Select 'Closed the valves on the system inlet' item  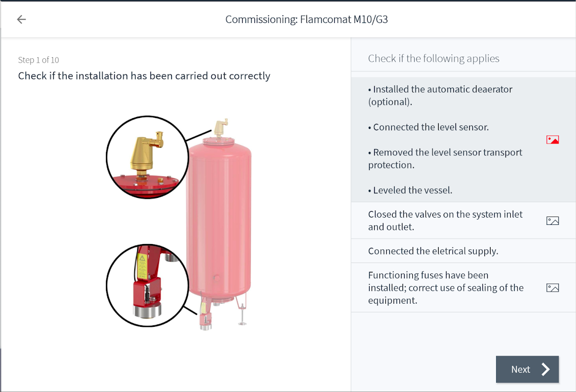click(x=445, y=220)
